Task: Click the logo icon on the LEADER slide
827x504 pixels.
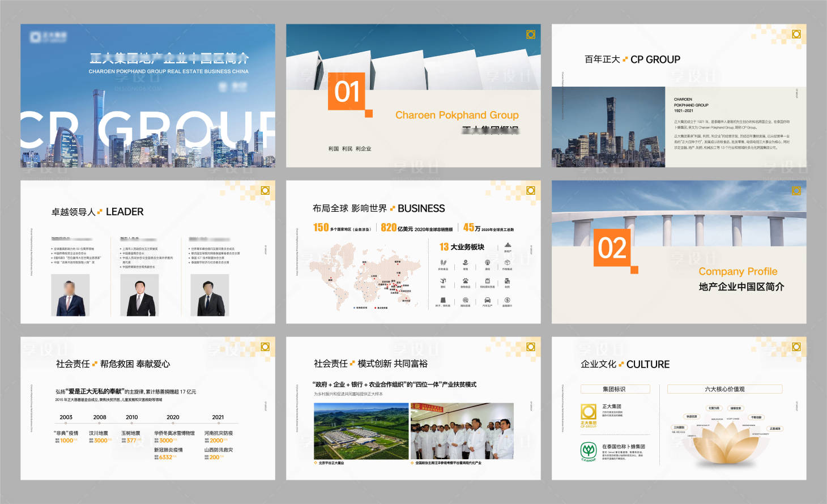Action: coord(265,191)
